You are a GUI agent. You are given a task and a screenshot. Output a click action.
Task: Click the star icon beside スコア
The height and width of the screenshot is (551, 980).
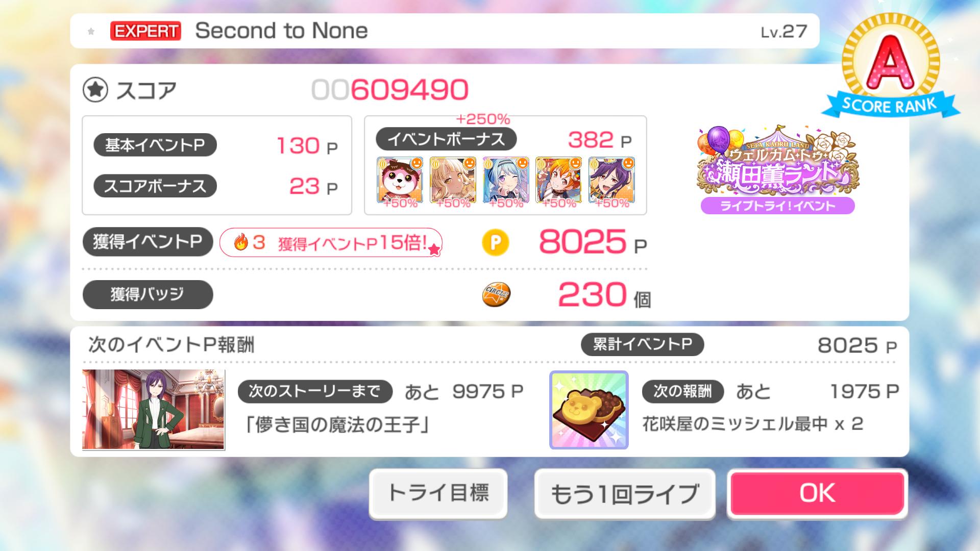pyautogui.click(x=95, y=90)
